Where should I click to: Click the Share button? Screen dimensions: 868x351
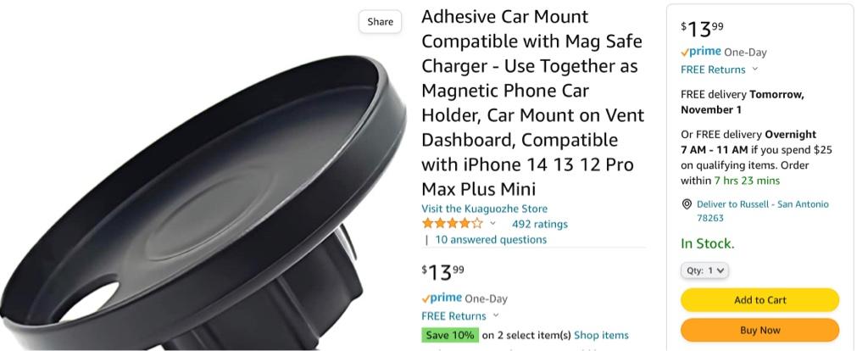[381, 21]
